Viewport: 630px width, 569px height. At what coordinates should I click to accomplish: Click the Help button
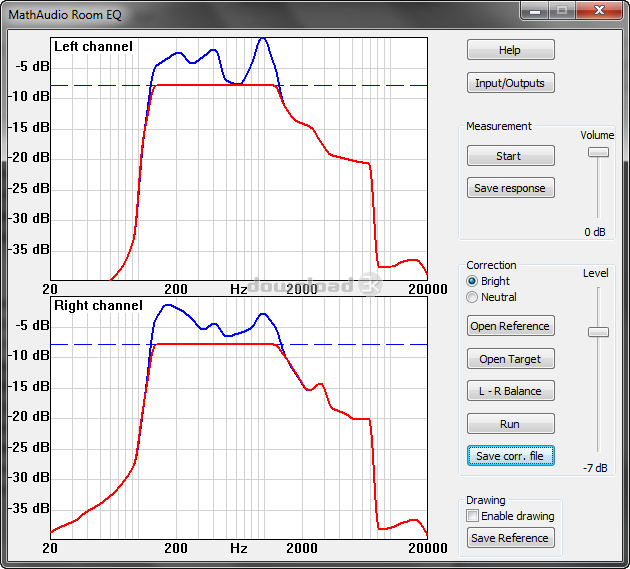[510, 50]
